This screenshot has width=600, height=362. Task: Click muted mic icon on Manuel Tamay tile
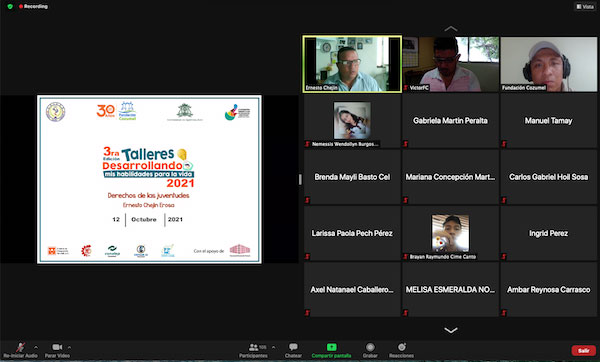pos(504,144)
